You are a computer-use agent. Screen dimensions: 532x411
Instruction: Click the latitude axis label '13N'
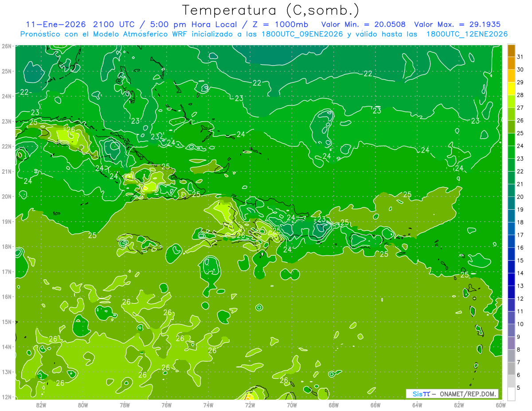click(7, 372)
